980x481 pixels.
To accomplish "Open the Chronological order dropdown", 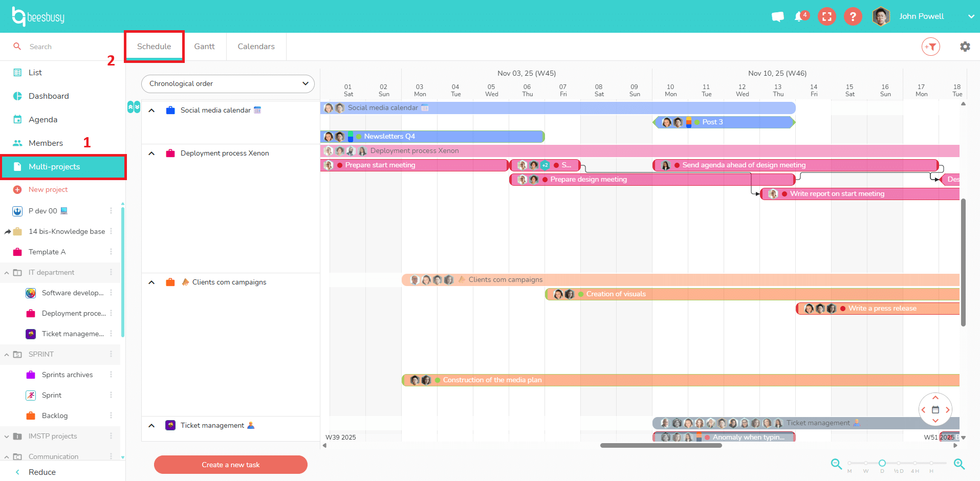I will click(228, 83).
